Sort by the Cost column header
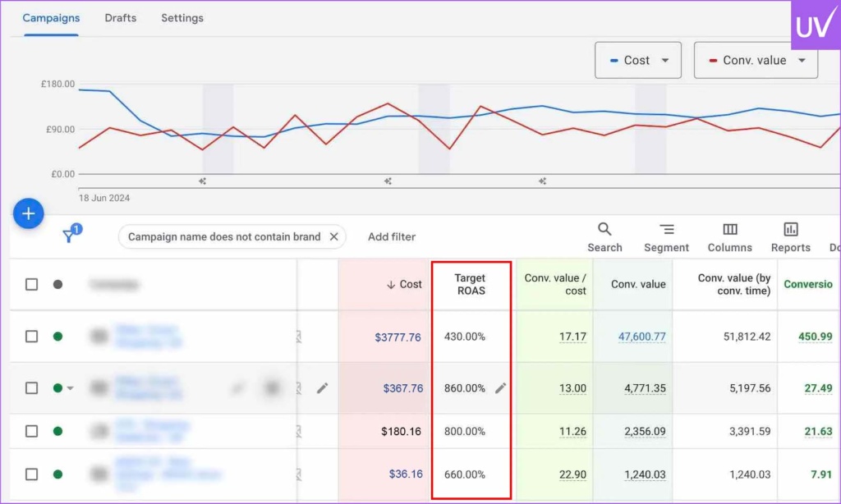 coord(404,285)
